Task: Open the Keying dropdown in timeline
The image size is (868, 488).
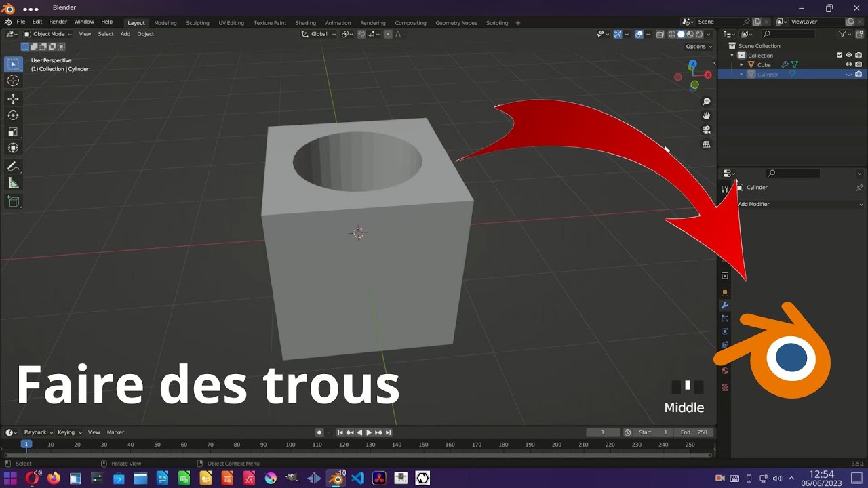Action: click(x=69, y=432)
